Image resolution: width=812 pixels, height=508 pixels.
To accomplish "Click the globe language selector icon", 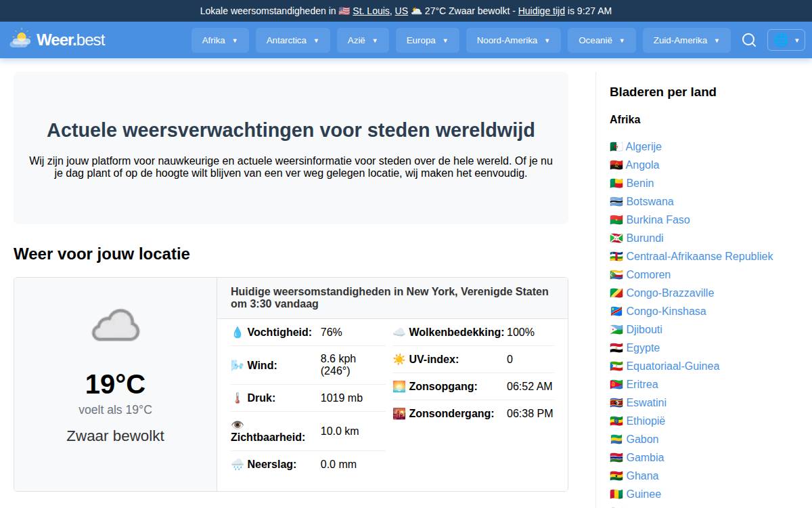I will point(781,40).
